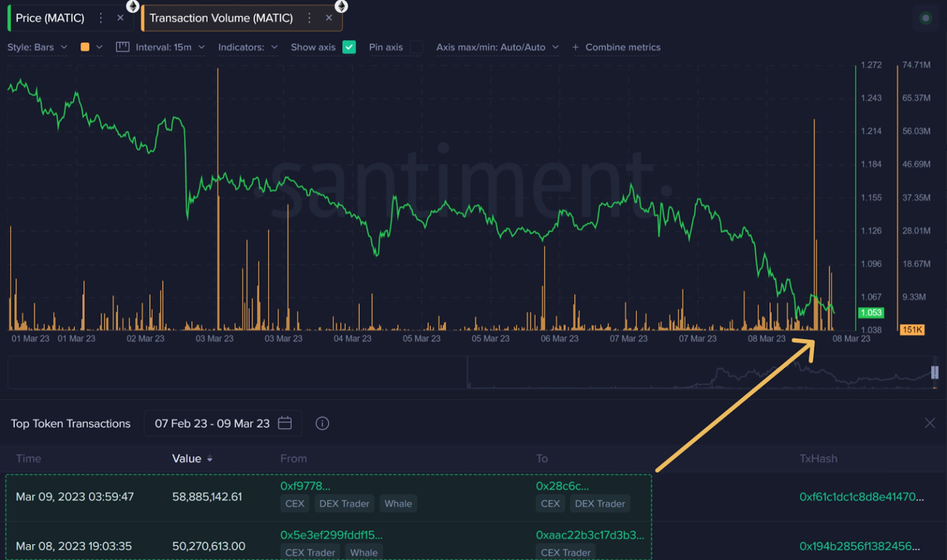Remove the Price (MATIC) metric
Image resolution: width=947 pixels, height=560 pixels.
pos(120,18)
